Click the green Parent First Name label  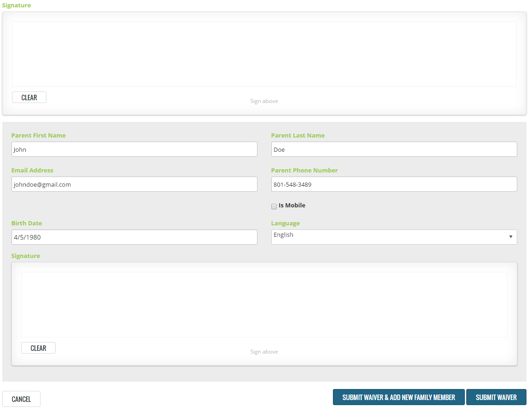click(39, 136)
